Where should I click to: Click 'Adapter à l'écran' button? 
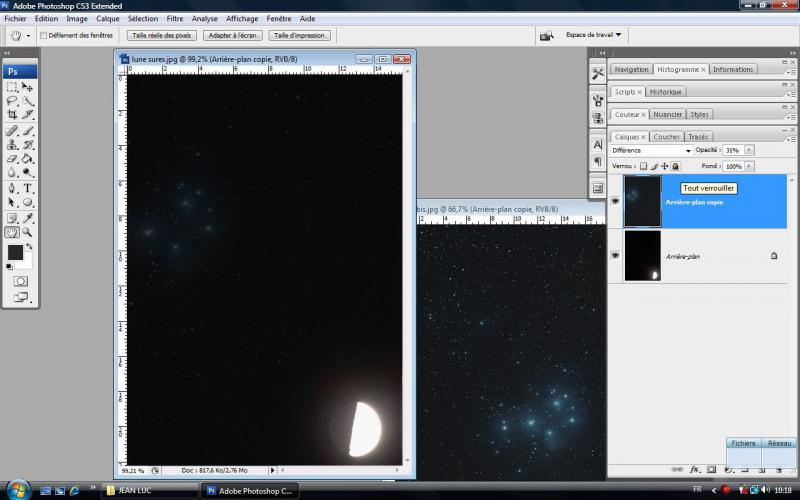pos(233,36)
